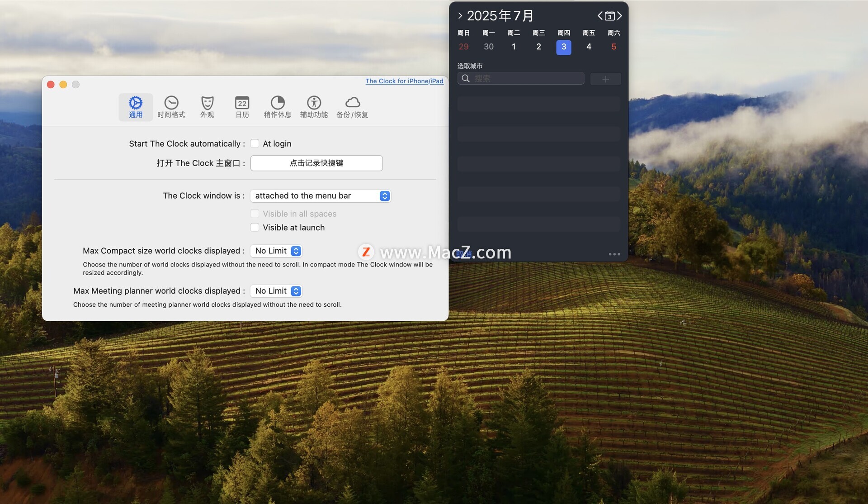Close the preferences window with red button
The image size is (868, 504).
tap(51, 85)
